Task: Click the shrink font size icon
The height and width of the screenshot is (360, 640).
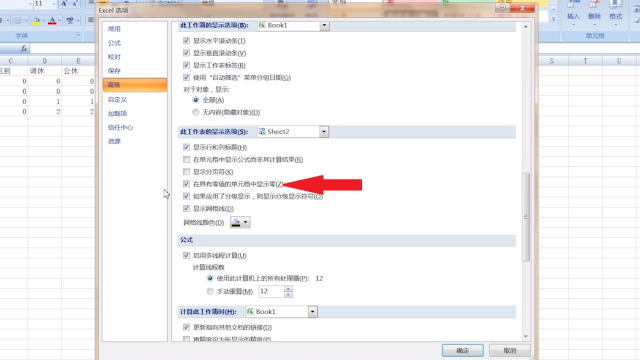Action: [x=75, y=4]
